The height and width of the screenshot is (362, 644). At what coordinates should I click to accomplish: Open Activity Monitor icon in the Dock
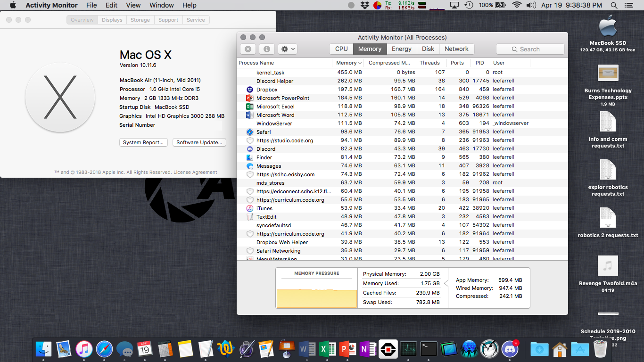409,349
